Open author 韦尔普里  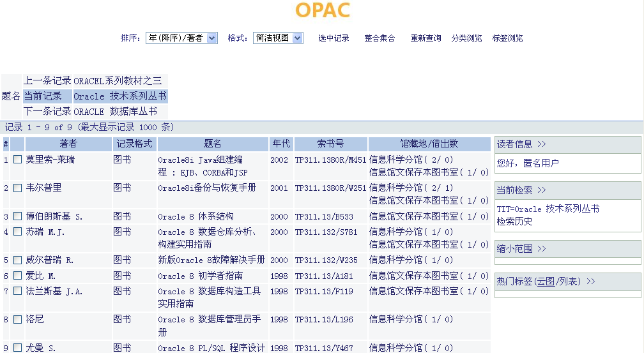pos(43,188)
